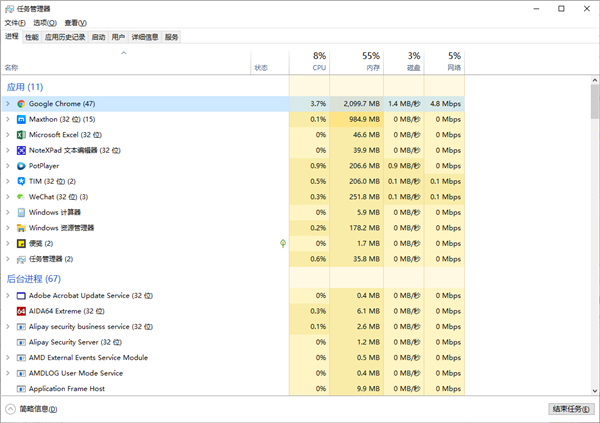Click the scrollbar up arrow
The height and width of the screenshot is (423, 600).
point(594,80)
